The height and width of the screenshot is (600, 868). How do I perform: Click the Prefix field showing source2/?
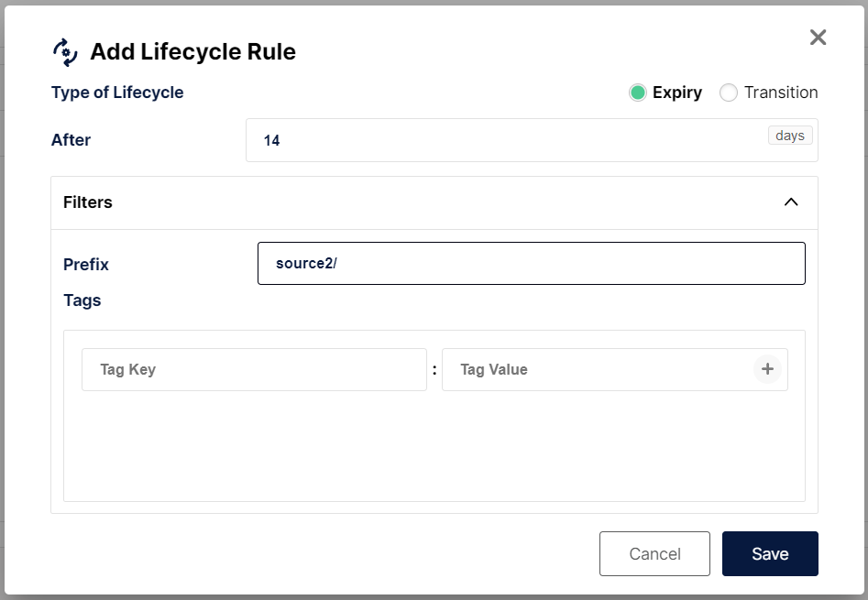(532, 263)
